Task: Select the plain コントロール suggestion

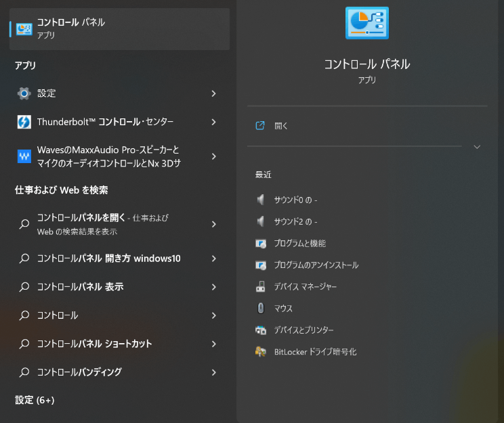Action: point(120,315)
